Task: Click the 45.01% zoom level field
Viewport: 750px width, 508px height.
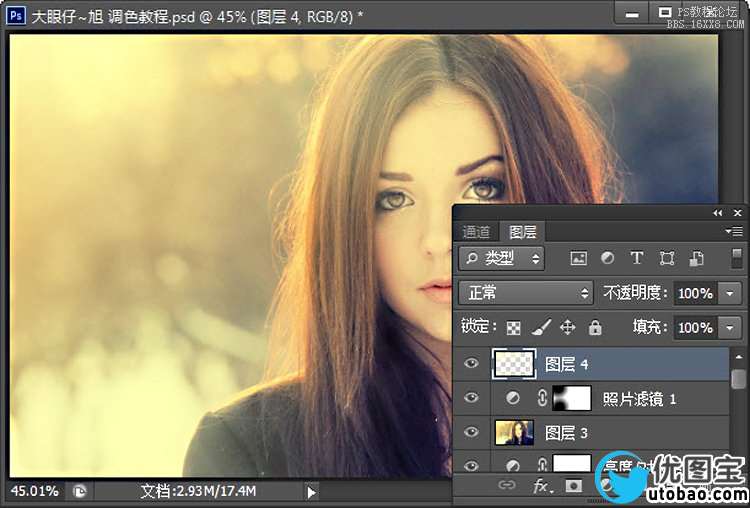Action: click(x=35, y=491)
